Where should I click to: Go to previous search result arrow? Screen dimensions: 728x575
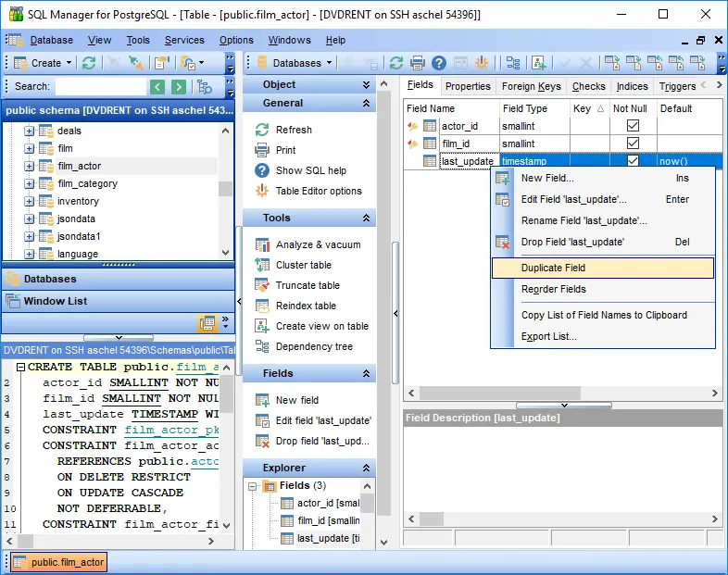pyautogui.click(x=157, y=86)
